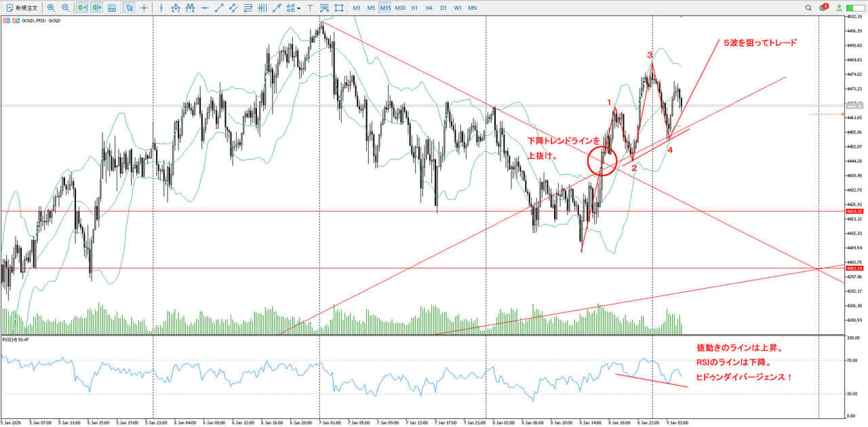Click the connection status bar indicator
This screenshot has height=427, width=868.
tap(854, 8)
